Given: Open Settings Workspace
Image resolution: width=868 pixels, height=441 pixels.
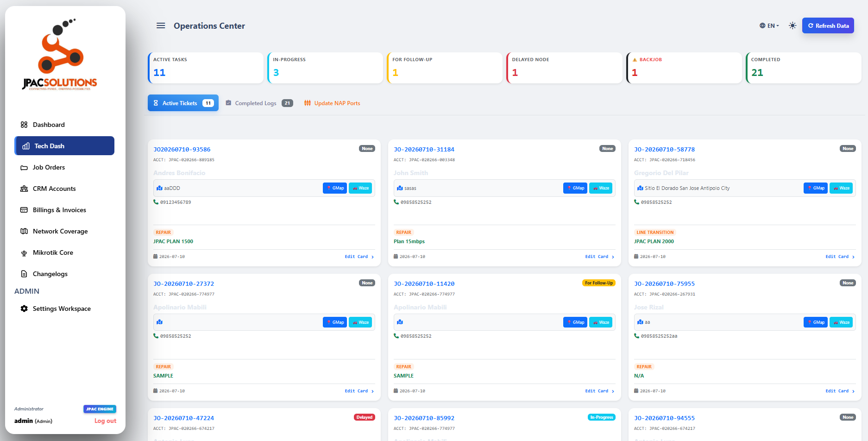Looking at the screenshot, I should pos(64,309).
